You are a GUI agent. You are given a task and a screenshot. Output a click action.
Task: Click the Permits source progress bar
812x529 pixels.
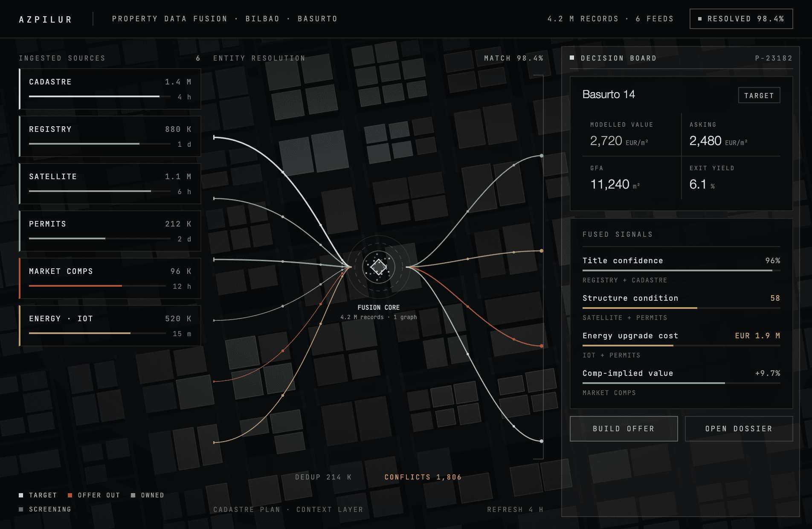pos(100,238)
